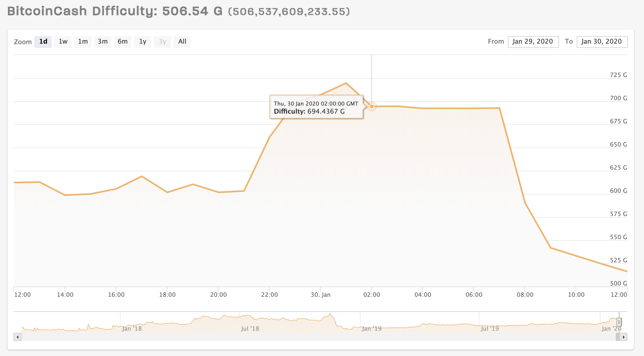The height and width of the screenshot is (356, 644).
Task: Click the peak of the difficulty line
Action: click(x=346, y=83)
